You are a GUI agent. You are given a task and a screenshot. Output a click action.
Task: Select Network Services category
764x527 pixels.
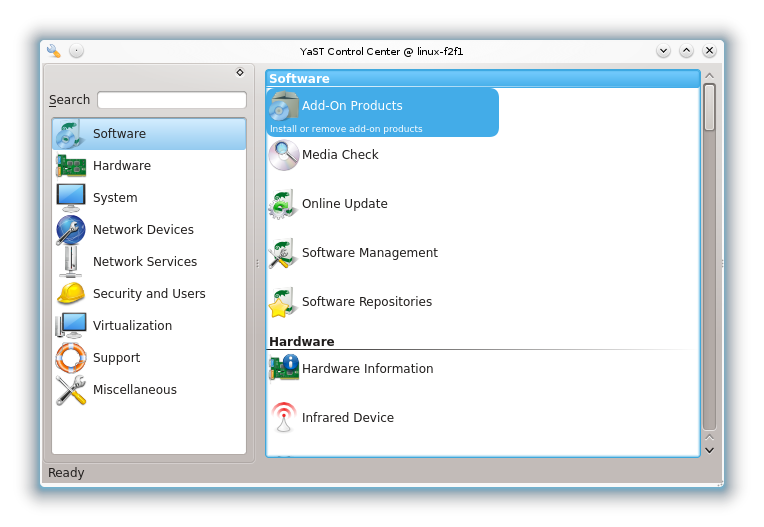coord(149,262)
